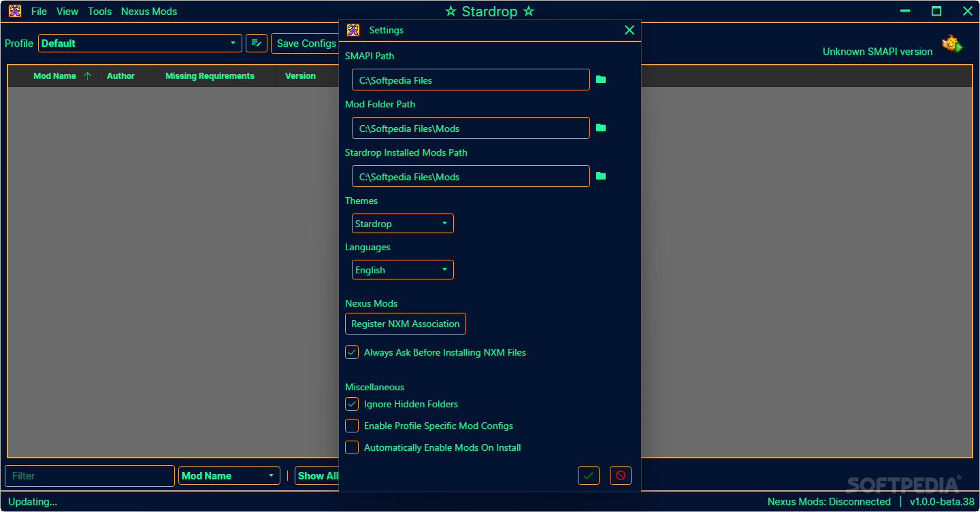Sort by the Mod Name column header
This screenshot has width=980, height=512.
coord(54,75)
